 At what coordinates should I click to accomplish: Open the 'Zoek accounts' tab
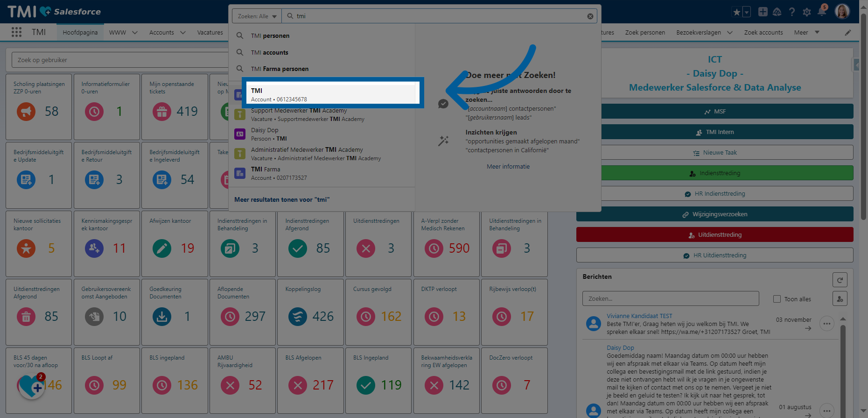point(763,32)
